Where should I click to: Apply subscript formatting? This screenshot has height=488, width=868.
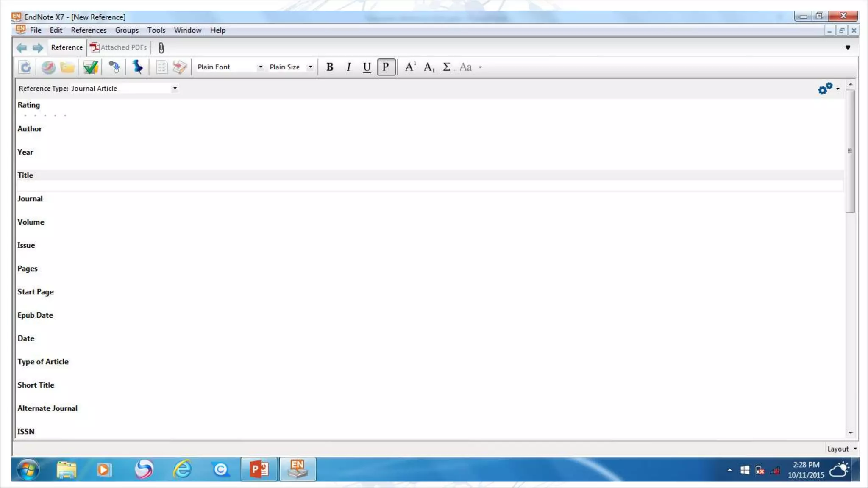click(x=429, y=67)
